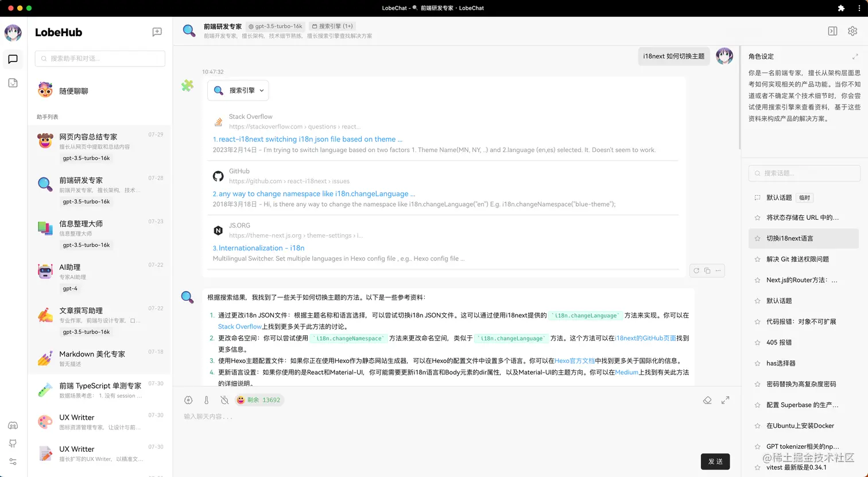The image size is (868, 477).
Task: Follow the Hexo官方文档 link
Action: click(x=575, y=361)
